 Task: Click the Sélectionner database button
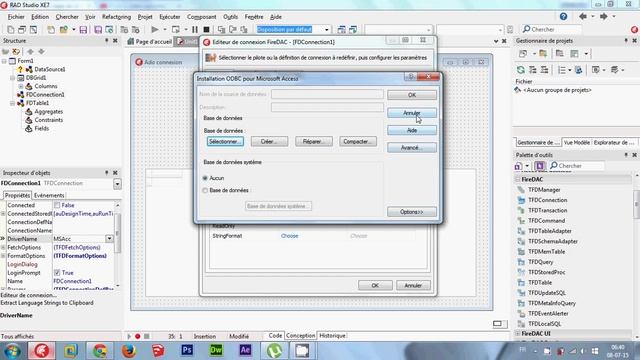225,142
